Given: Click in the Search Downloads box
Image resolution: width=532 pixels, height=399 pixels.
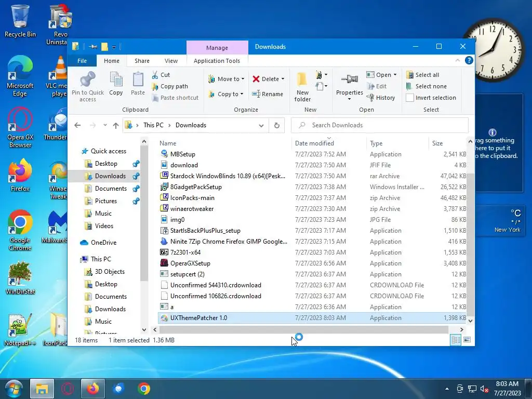Looking at the screenshot, I should point(380,125).
